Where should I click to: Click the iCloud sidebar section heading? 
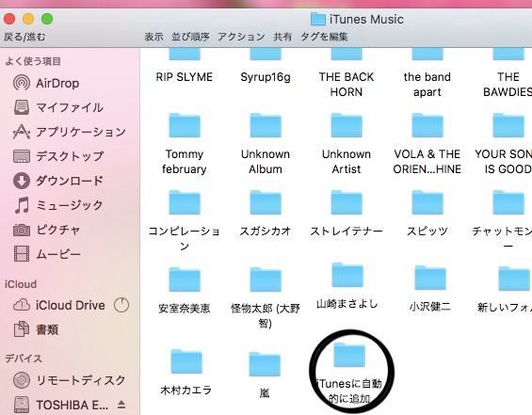21,284
